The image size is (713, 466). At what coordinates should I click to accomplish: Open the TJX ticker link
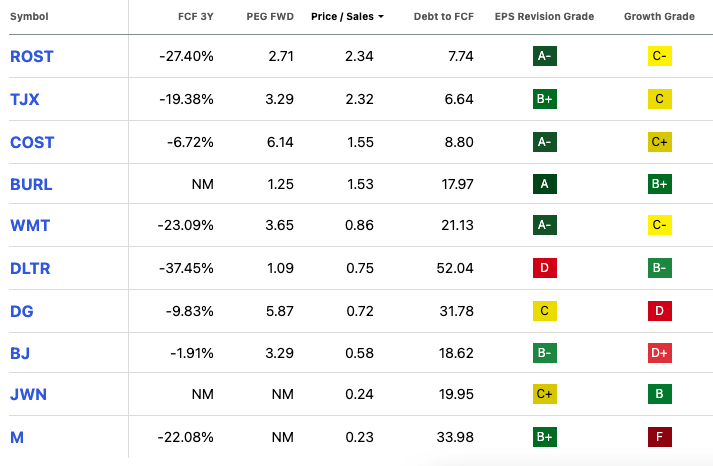click(x=24, y=99)
